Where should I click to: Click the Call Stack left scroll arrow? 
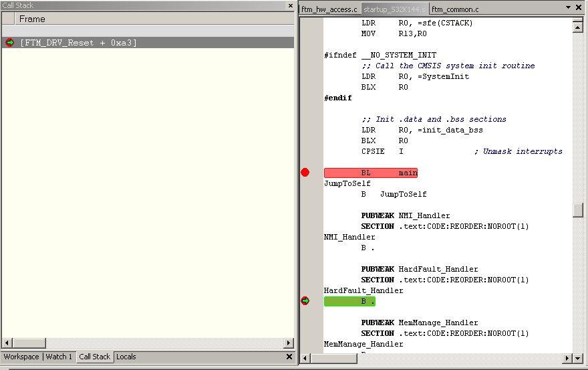(7, 343)
